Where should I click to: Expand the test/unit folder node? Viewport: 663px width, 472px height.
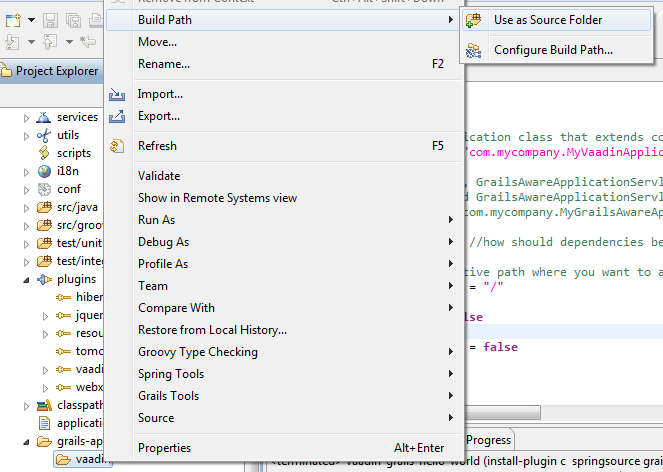click(26, 244)
